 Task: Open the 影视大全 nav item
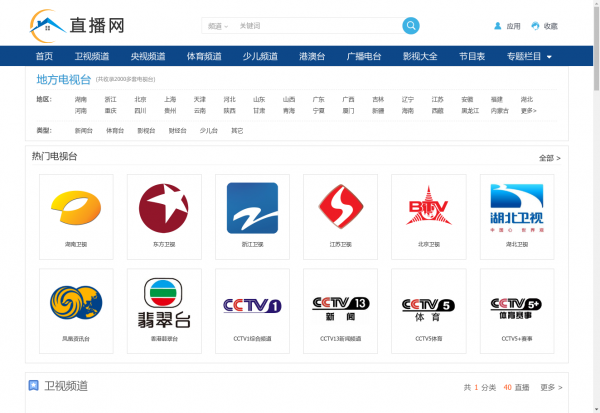420,56
